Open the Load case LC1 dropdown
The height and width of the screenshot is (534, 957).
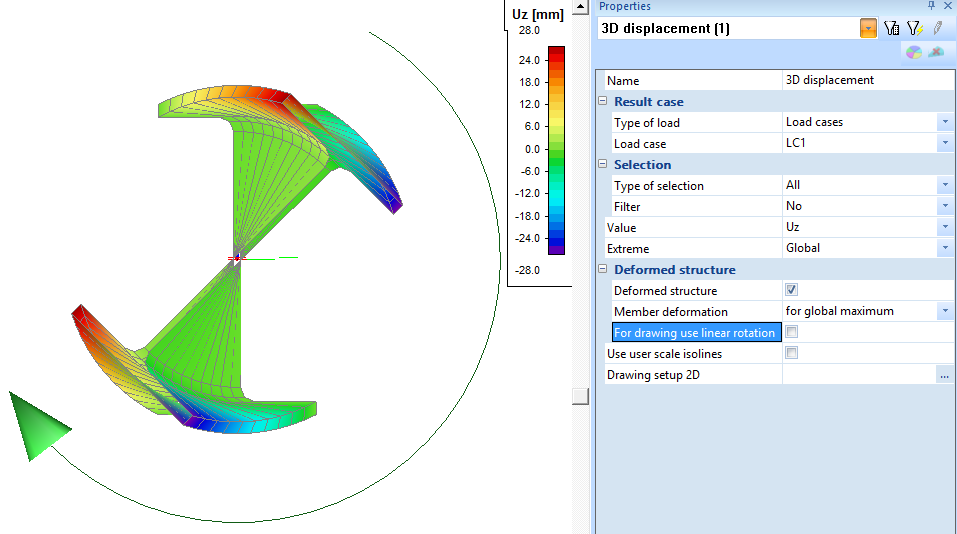click(944, 144)
